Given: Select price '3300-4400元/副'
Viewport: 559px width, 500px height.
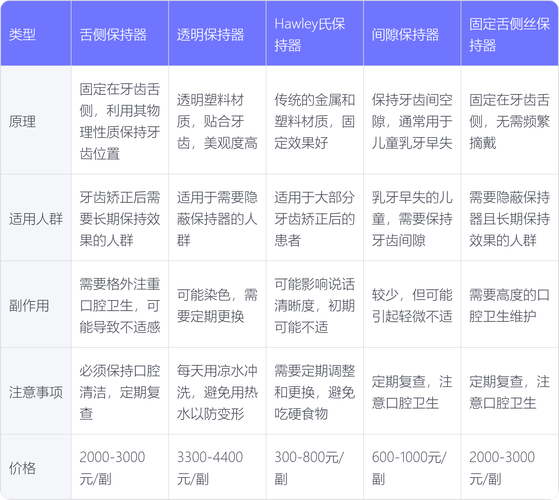Looking at the screenshot, I should (x=217, y=467).
